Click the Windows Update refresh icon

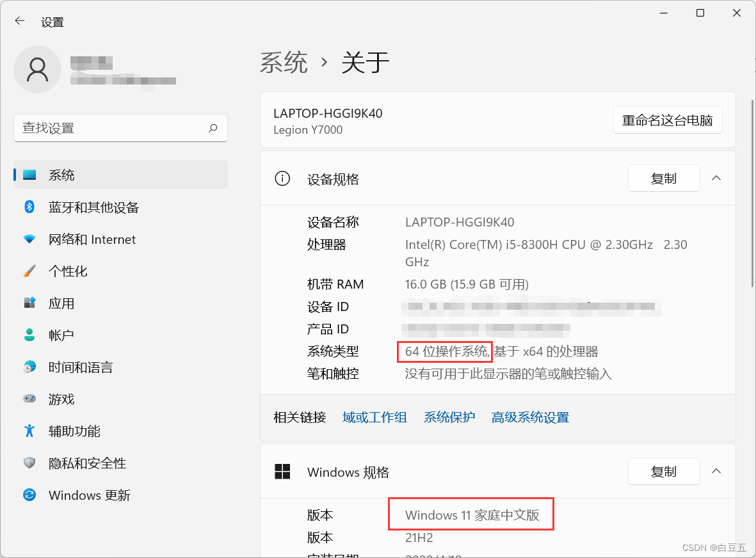pos(29,495)
